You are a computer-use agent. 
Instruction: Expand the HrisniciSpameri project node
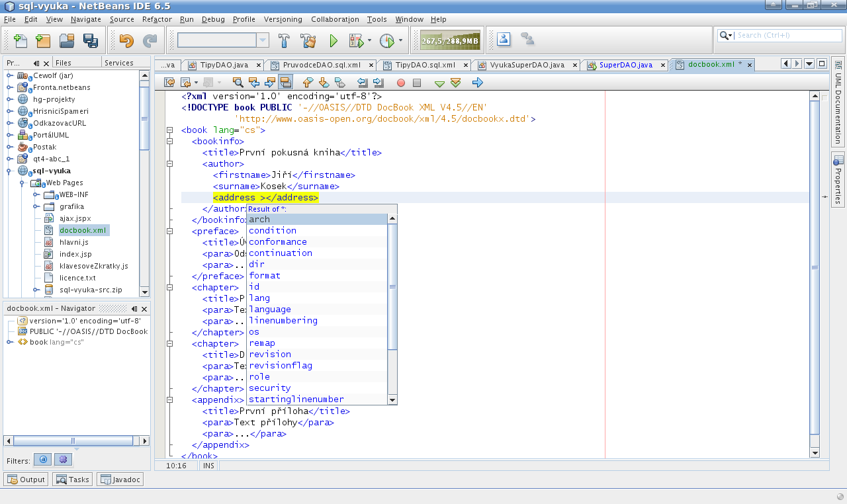pos(10,111)
